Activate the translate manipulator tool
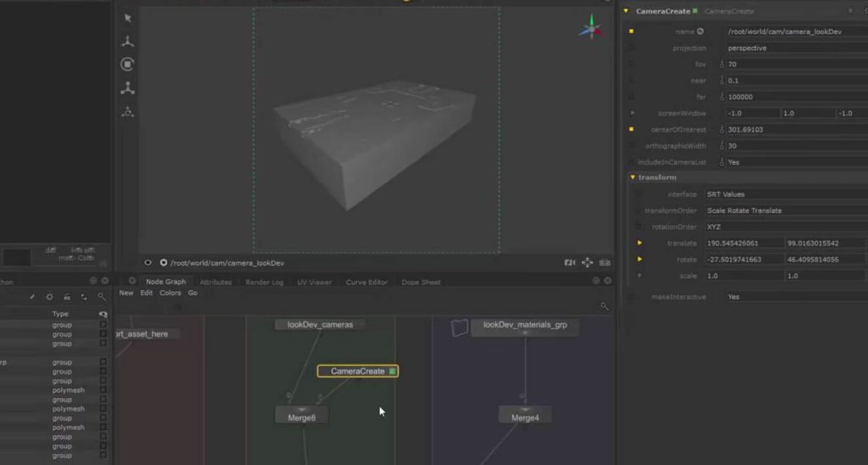The image size is (868, 465). 127,41
